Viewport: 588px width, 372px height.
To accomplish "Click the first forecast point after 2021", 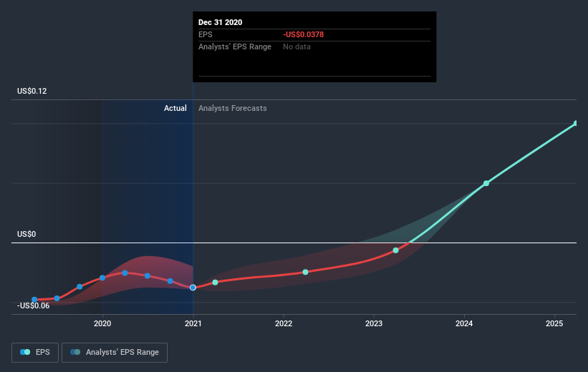I will tap(215, 283).
